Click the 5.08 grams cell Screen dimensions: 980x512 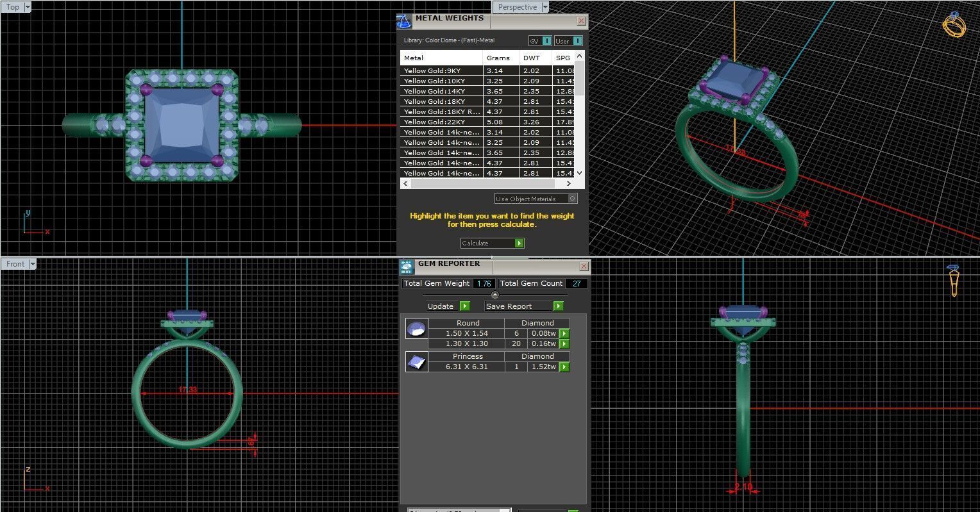coord(502,122)
